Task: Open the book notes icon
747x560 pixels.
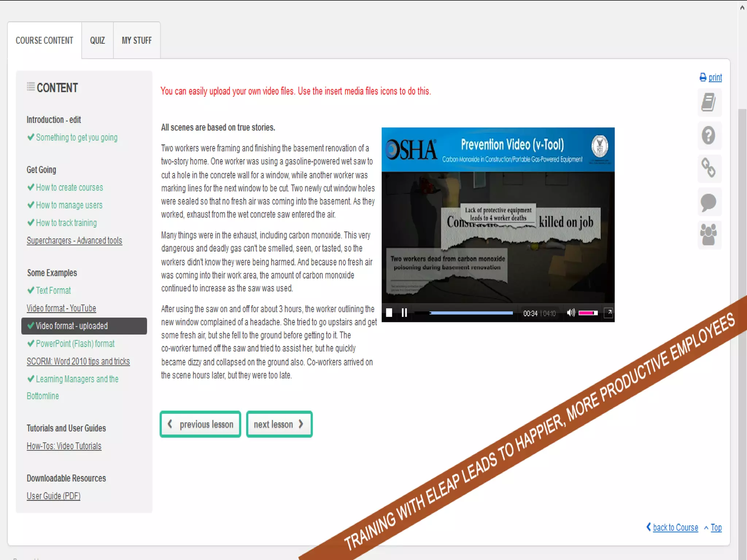Action: coord(709,102)
